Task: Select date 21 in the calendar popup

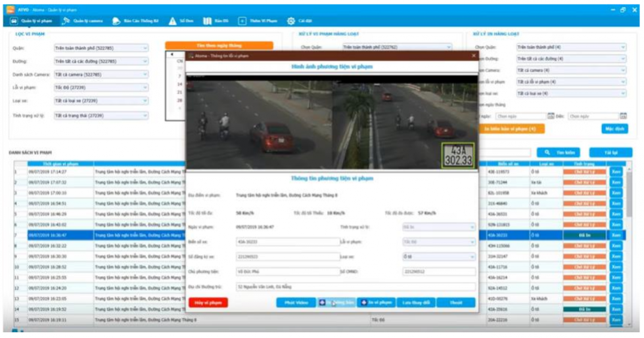Action: tap(179, 93)
